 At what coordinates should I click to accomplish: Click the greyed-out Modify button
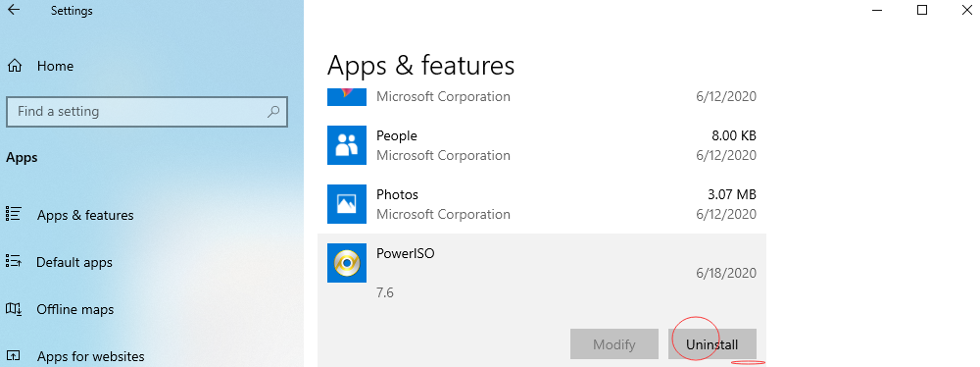pyautogui.click(x=613, y=344)
